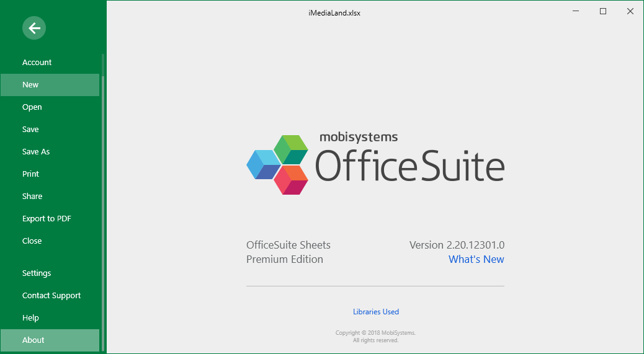Maximize the OfficeSuite window
The image size is (644, 354).
pos(603,12)
